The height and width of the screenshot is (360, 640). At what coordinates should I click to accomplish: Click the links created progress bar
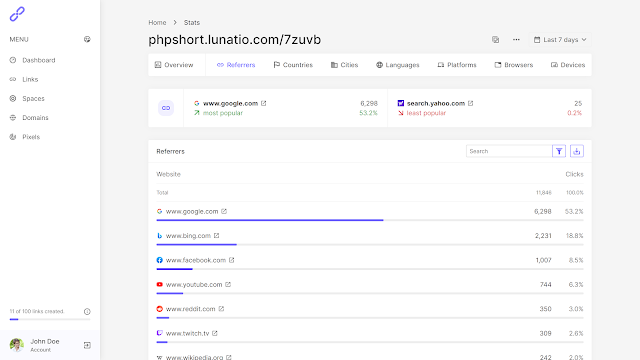(x=50, y=319)
